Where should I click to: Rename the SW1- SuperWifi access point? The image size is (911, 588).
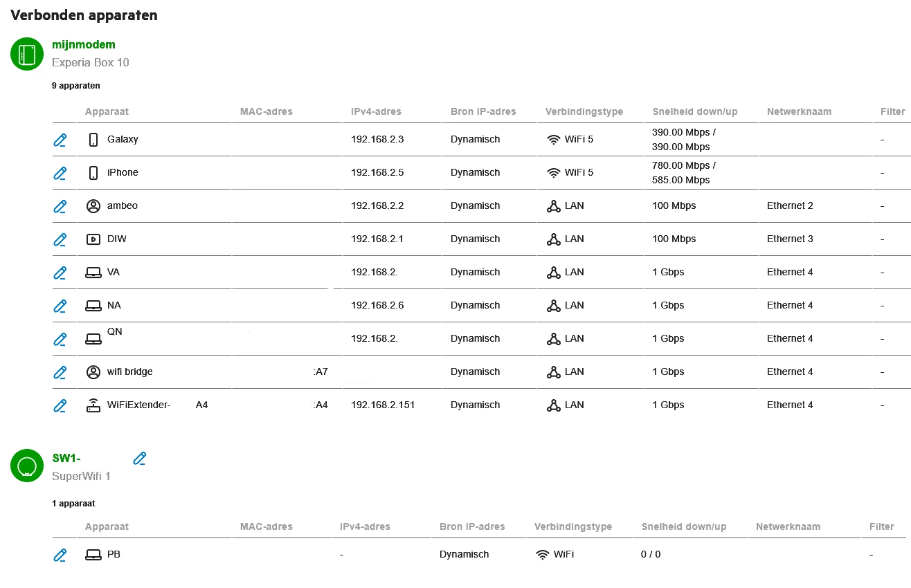[x=140, y=458]
